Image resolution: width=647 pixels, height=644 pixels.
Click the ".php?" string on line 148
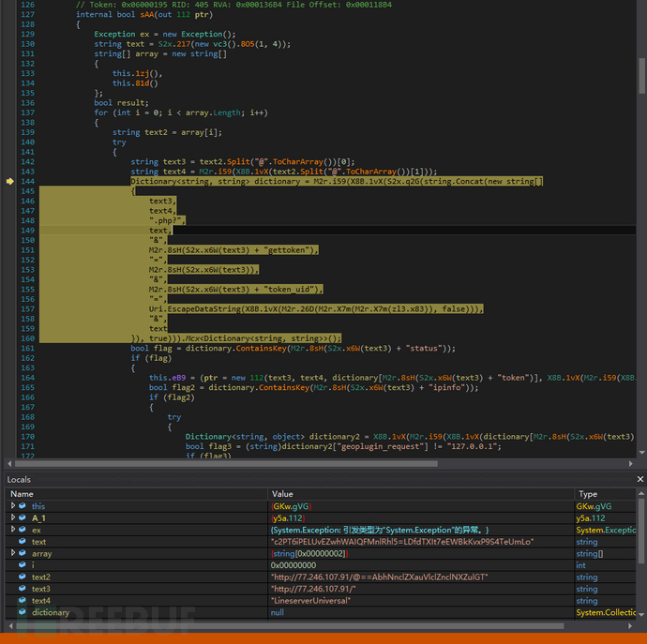167,220
